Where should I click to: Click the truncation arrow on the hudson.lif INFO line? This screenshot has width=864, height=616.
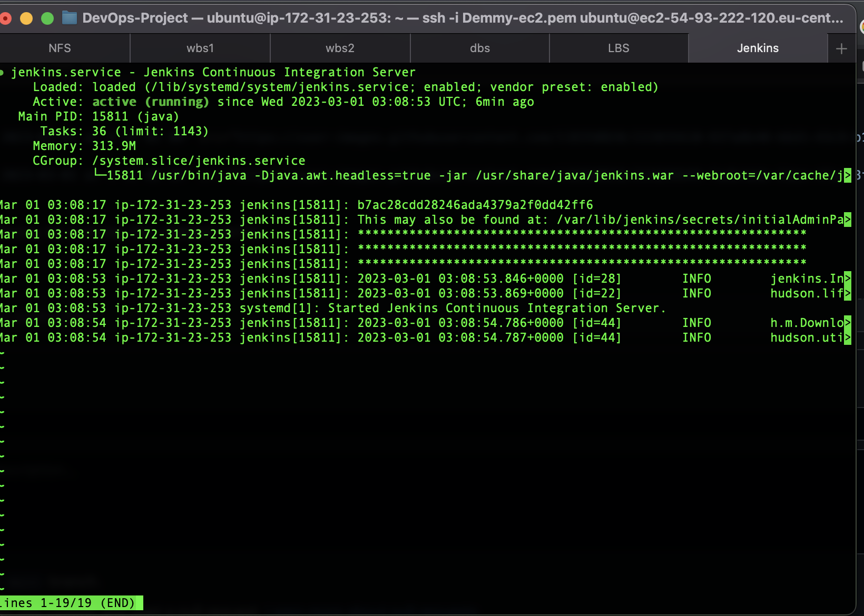pos(849,293)
